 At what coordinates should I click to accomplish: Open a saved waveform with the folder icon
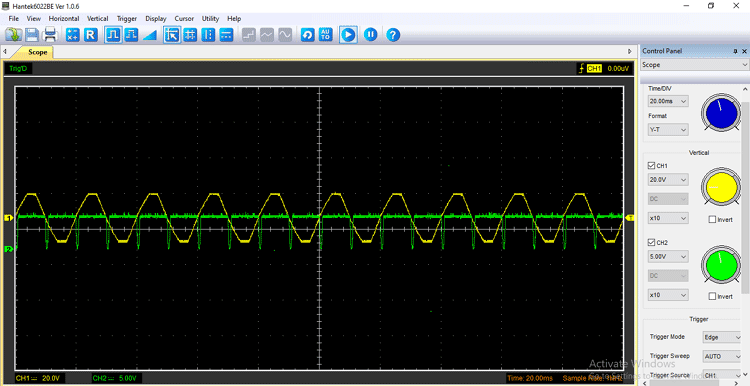click(x=13, y=35)
